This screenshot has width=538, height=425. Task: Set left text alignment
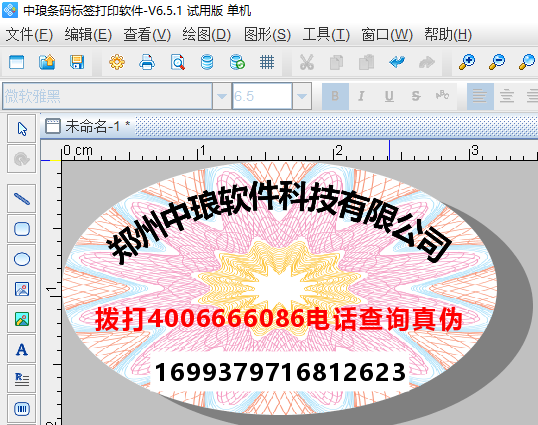[x=480, y=96]
